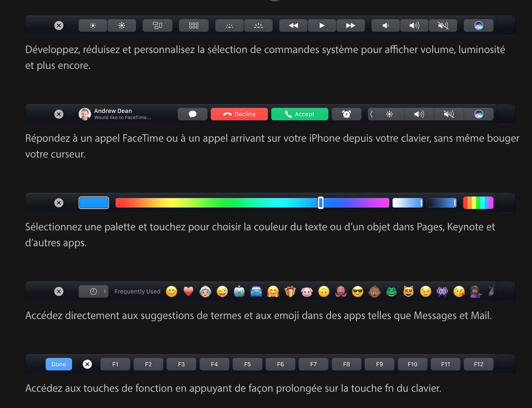Close the system controls Touch Bar
Image resolution: width=532 pixels, height=408 pixels.
59,26
